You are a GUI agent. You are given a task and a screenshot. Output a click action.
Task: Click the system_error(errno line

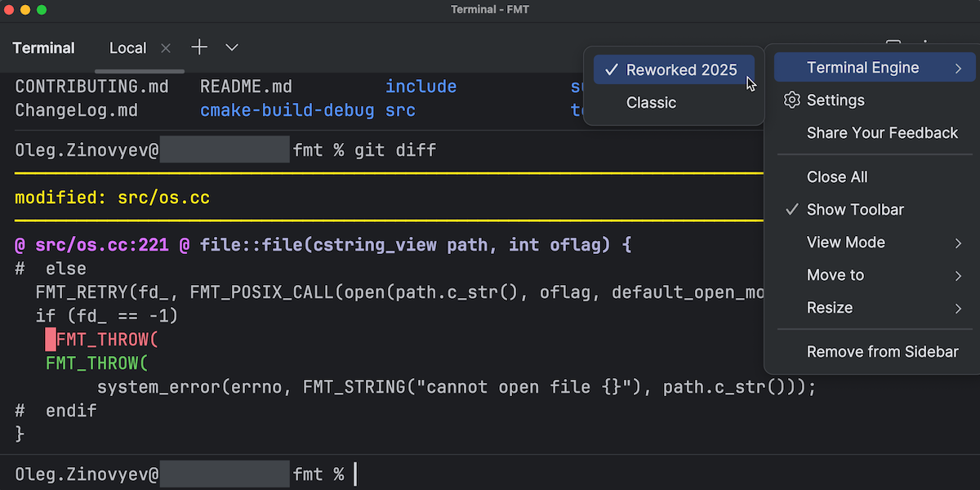[x=457, y=386]
